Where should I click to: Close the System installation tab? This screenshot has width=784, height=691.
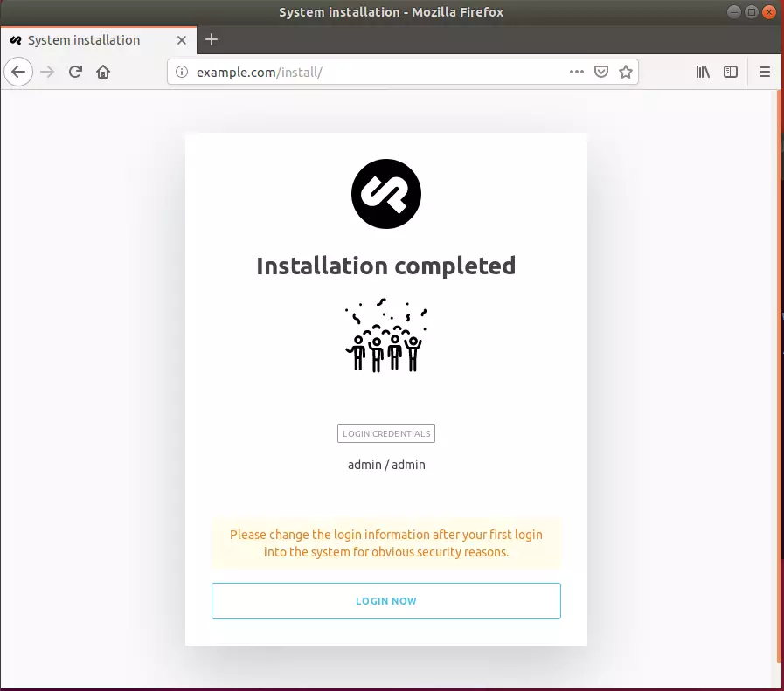click(x=182, y=40)
